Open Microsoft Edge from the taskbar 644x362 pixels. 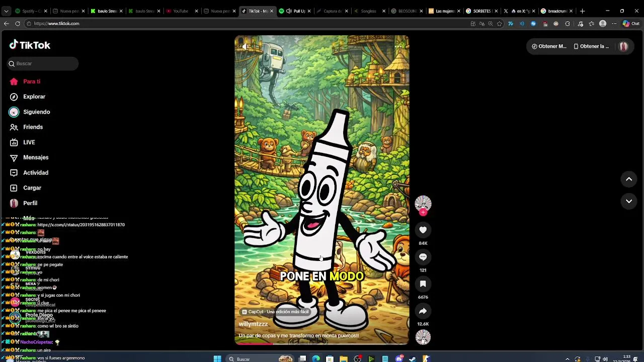[316, 359]
